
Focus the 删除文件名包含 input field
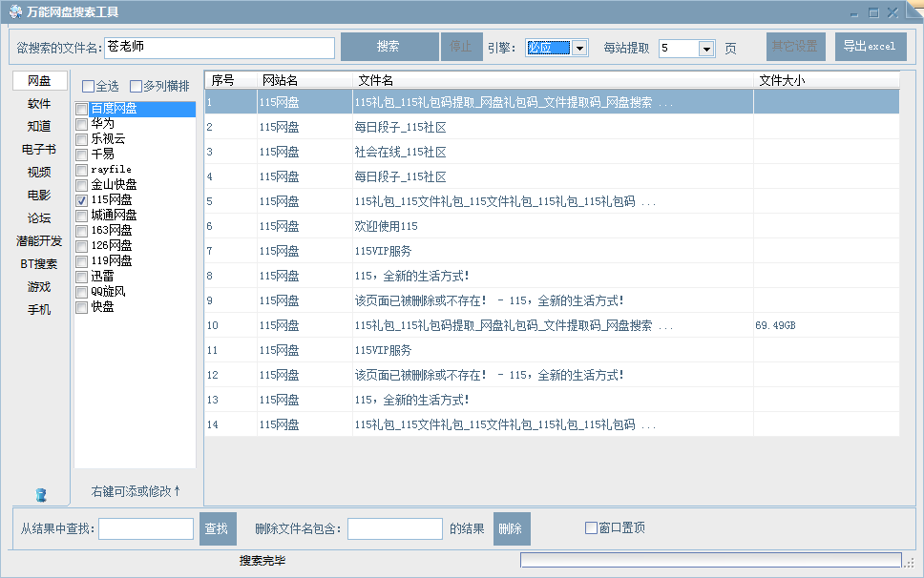395,528
